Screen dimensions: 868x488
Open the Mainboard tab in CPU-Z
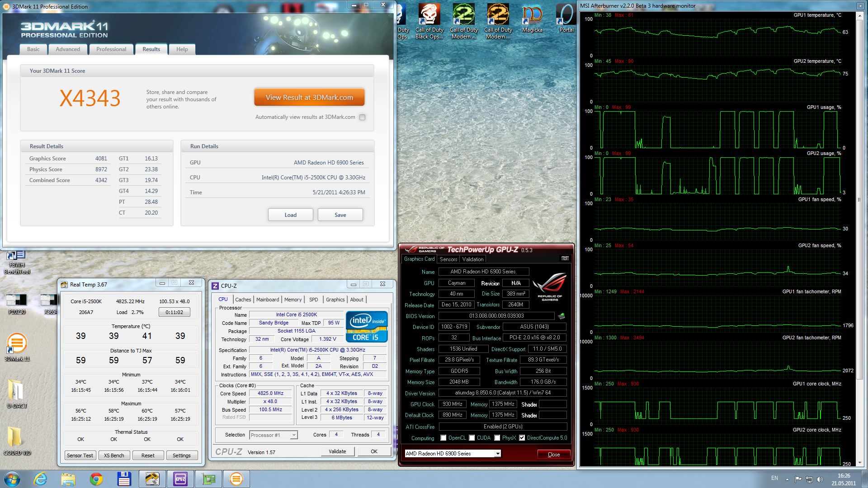[x=268, y=300]
